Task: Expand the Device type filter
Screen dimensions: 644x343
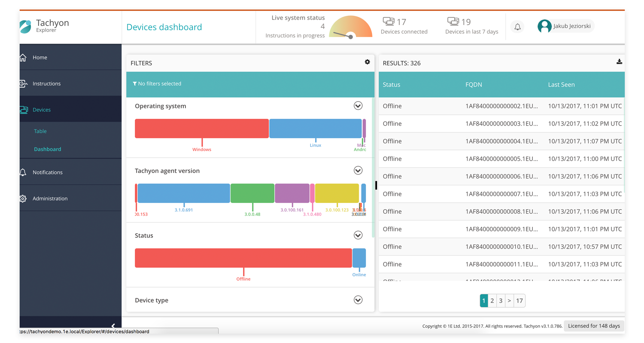Action: pyautogui.click(x=358, y=300)
